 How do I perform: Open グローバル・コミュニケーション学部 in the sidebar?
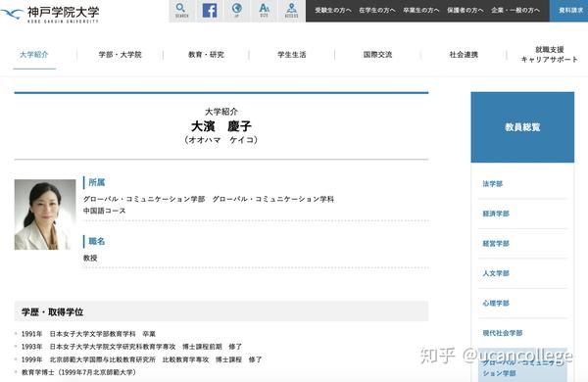click(522, 367)
